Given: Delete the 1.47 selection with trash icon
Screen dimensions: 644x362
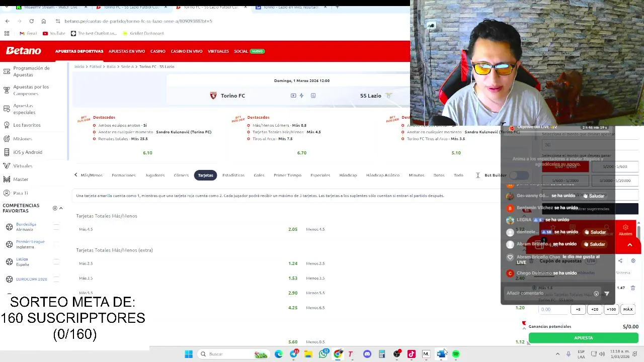Looking at the screenshot, I should (633, 288).
